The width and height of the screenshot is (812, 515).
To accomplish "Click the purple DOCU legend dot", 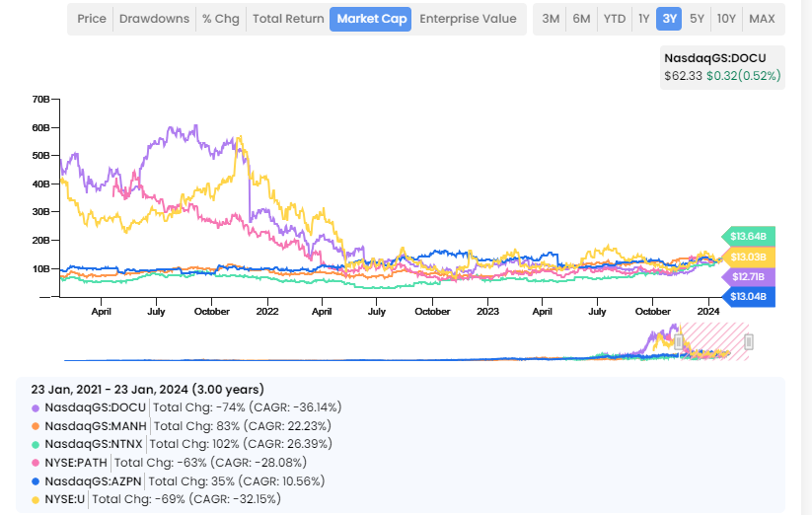I will pos(36,408).
